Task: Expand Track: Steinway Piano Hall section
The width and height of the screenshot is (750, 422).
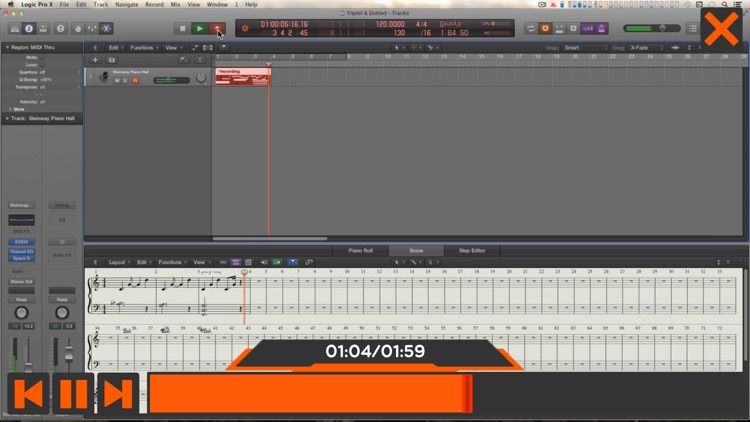Action: point(7,118)
